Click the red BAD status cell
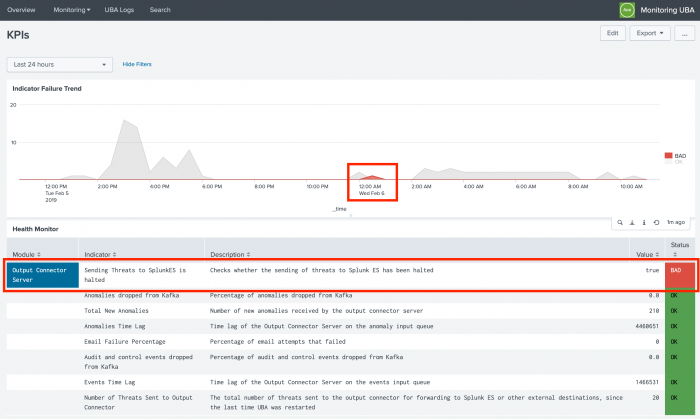700x419 pixels. pos(679,275)
